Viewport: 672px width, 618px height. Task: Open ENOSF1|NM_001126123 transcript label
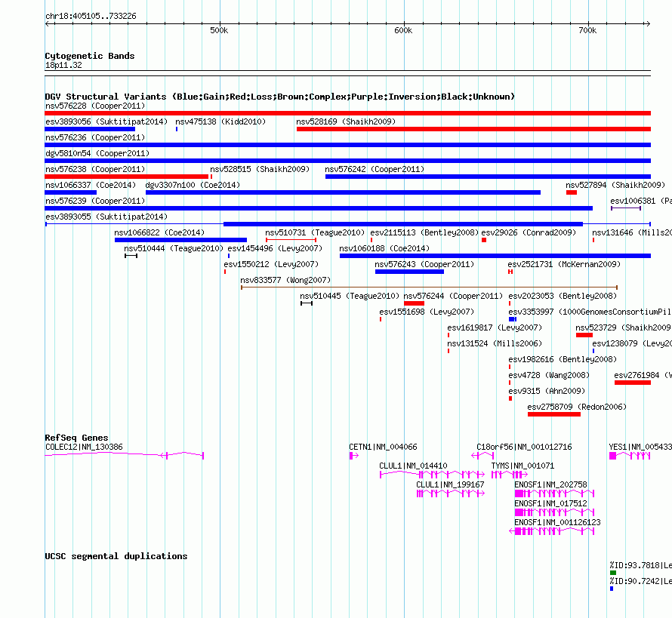coord(557,522)
